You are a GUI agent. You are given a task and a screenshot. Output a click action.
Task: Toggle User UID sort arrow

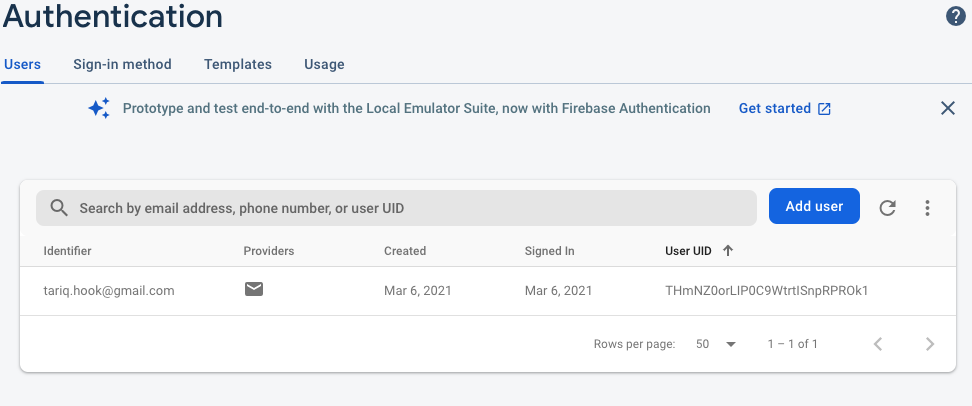point(727,251)
